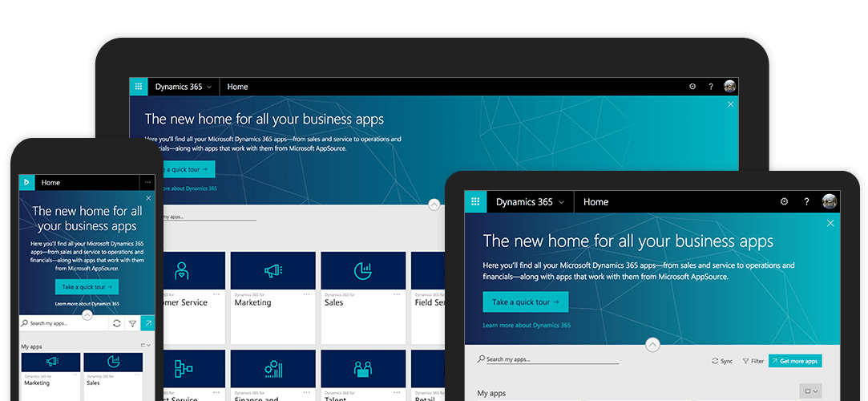Viewport: 868px width, 401px height.
Task: Open the Marketing tile's ellipsis on the phone
Action: pyautogui.click(x=75, y=375)
